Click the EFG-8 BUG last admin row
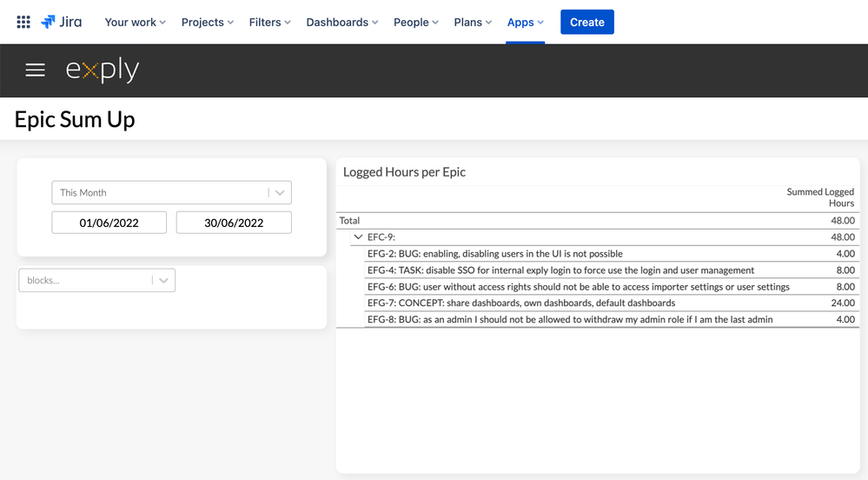868x480 pixels. [x=611, y=319]
